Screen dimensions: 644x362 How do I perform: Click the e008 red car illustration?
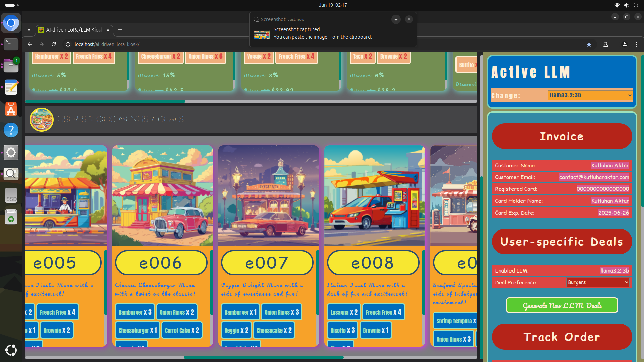pos(375,196)
